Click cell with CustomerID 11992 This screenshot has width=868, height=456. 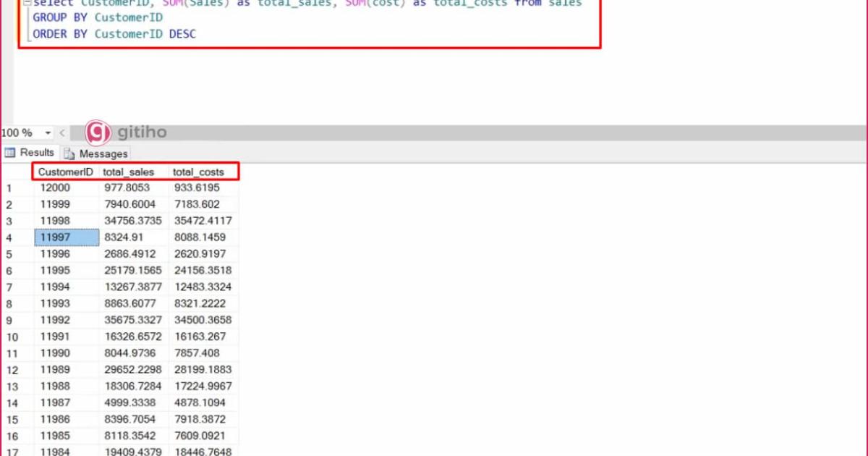click(x=67, y=320)
